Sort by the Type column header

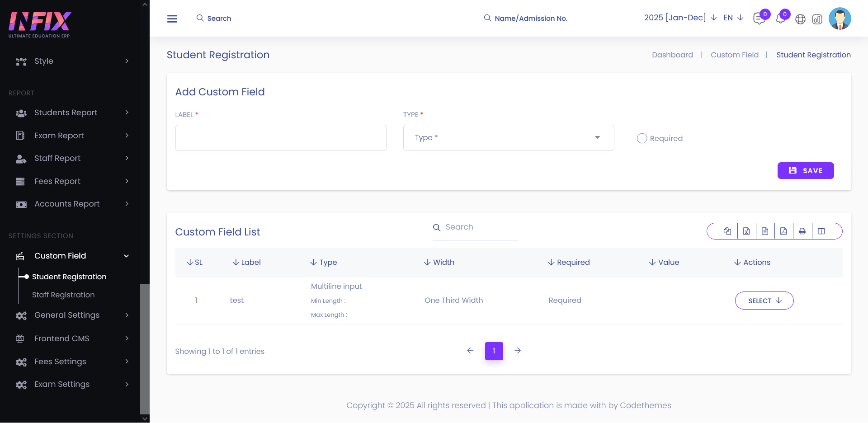[324, 262]
